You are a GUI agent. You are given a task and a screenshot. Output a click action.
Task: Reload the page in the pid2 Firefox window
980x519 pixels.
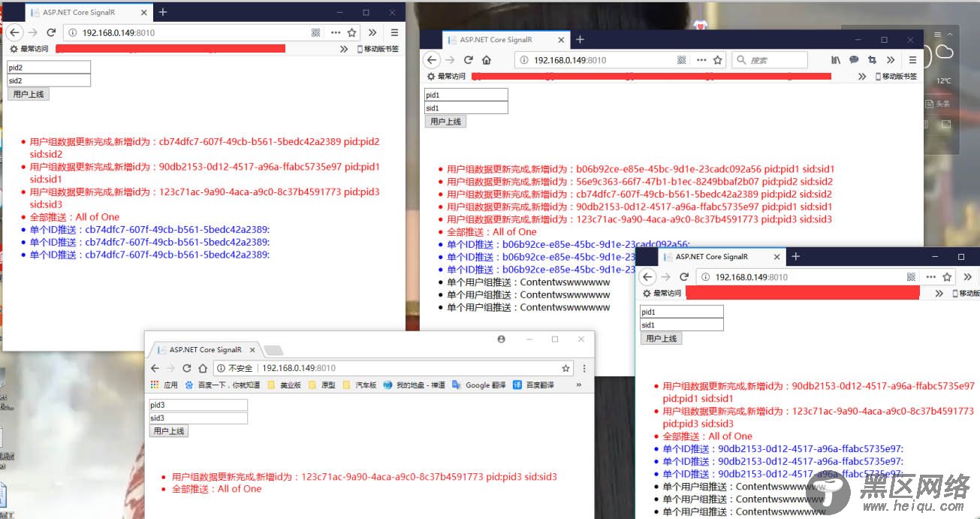51,32
